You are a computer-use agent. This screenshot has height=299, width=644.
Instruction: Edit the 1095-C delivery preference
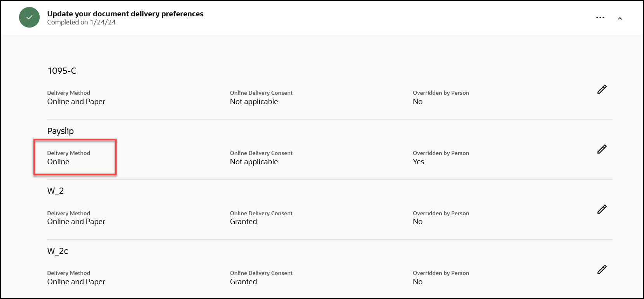point(602,89)
